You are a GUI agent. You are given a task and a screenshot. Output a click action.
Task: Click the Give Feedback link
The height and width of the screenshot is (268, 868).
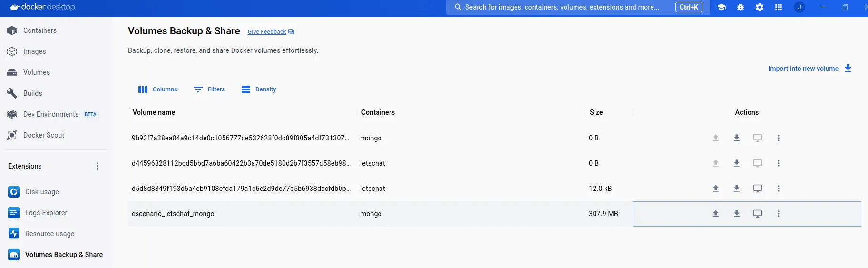pos(267,32)
